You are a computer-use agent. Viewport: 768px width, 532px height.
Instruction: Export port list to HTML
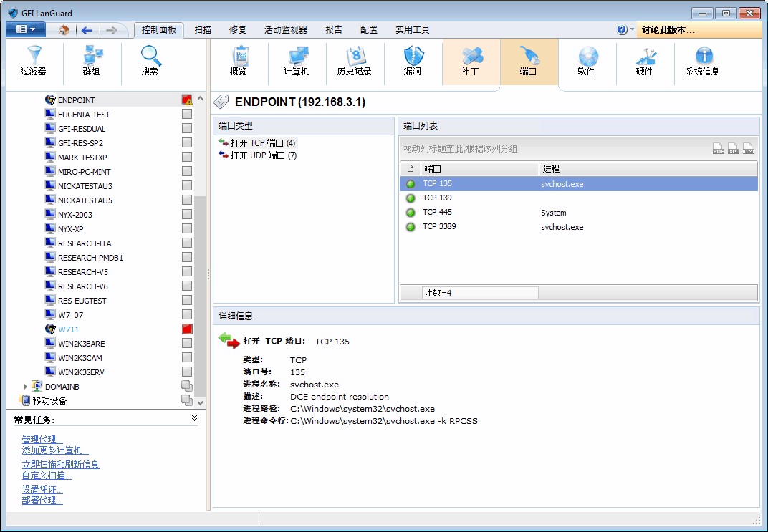(x=749, y=148)
